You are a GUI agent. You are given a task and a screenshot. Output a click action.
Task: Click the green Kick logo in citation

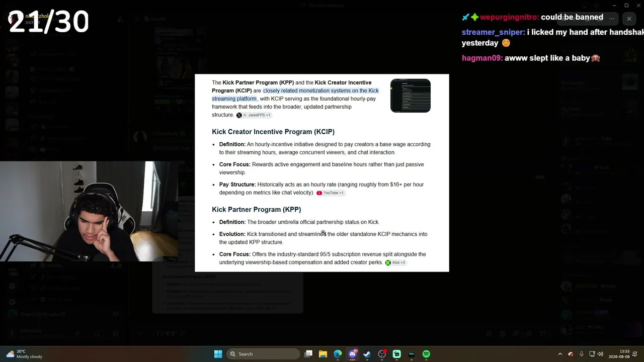pyautogui.click(x=388, y=262)
